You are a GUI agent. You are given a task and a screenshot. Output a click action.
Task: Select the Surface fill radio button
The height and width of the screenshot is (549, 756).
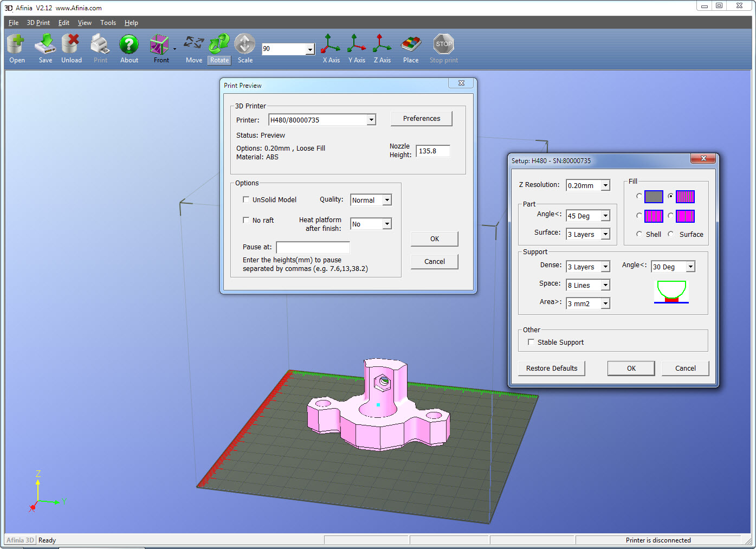tap(670, 234)
